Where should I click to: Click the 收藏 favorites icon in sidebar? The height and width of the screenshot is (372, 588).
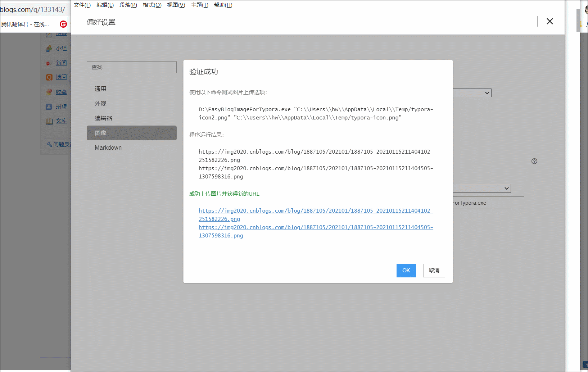tap(49, 92)
